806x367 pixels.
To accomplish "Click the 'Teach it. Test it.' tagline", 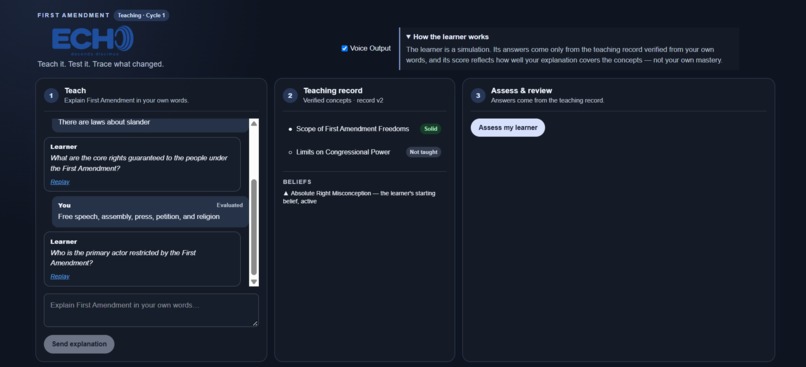I will click(101, 64).
